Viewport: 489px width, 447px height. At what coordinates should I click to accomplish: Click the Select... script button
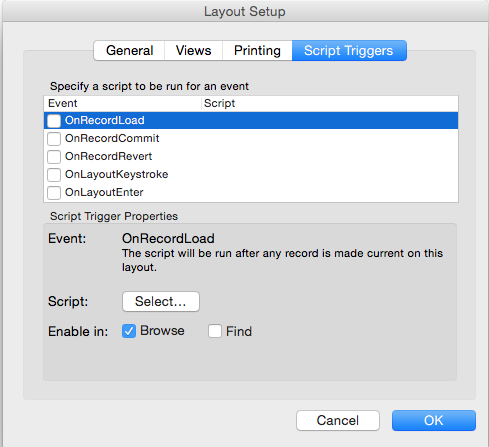coord(161,302)
